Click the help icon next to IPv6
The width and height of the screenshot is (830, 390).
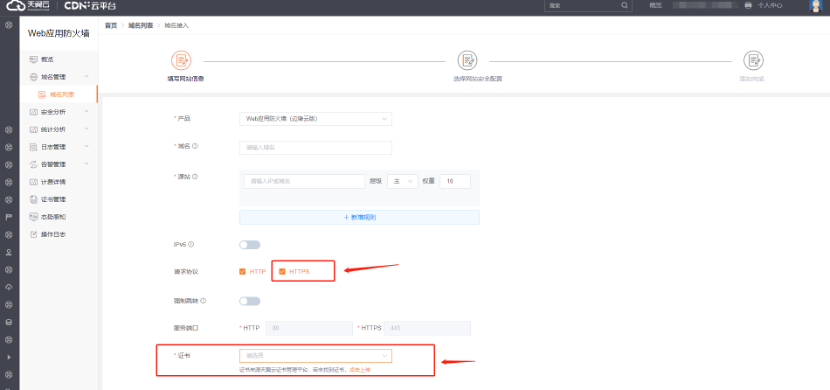click(x=191, y=244)
